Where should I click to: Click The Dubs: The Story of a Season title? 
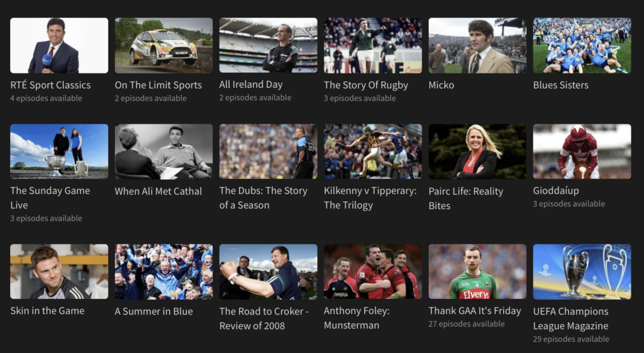click(264, 198)
